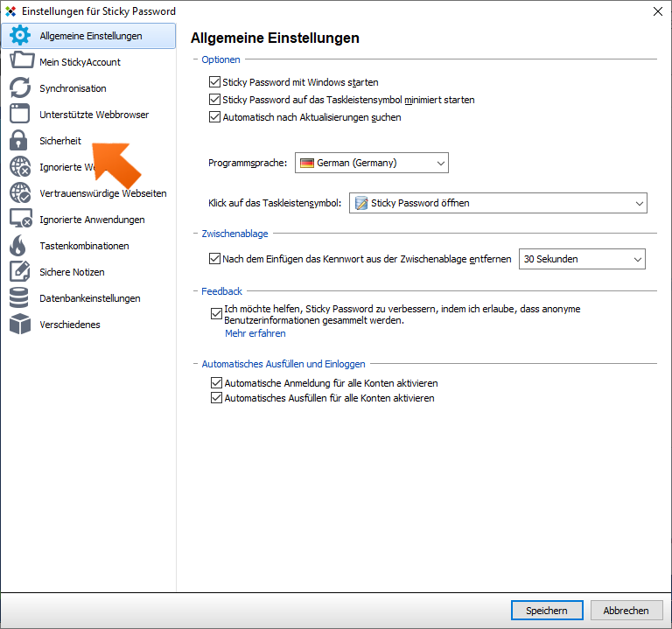Viewport: 672px width, 629px height.
Task: Select Sichere Notizen in the sidebar
Action: click(x=88, y=272)
